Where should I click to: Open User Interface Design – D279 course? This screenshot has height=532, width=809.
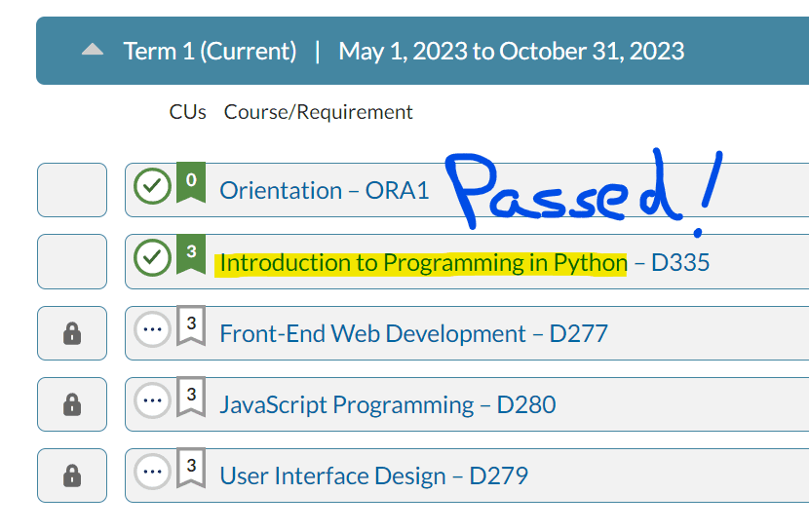(x=373, y=475)
